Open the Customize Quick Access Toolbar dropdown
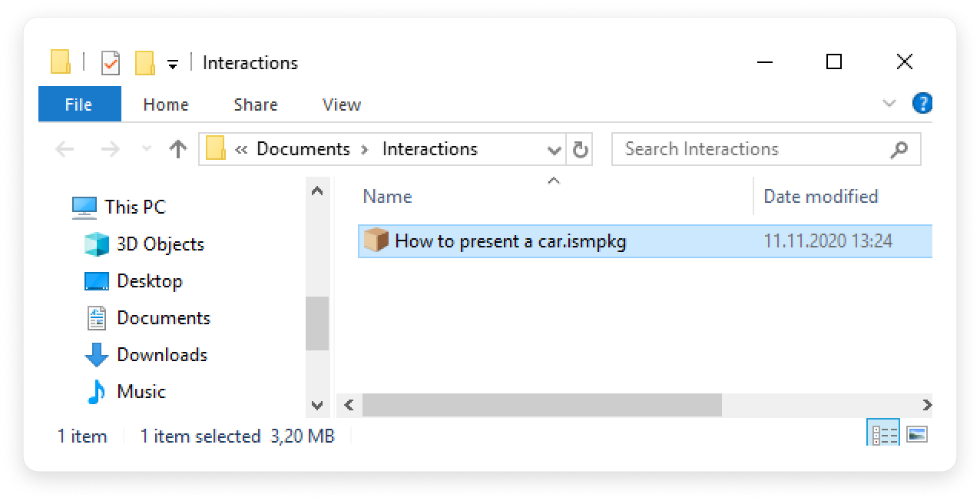Viewport: 980px width, 501px height. [x=173, y=65]
